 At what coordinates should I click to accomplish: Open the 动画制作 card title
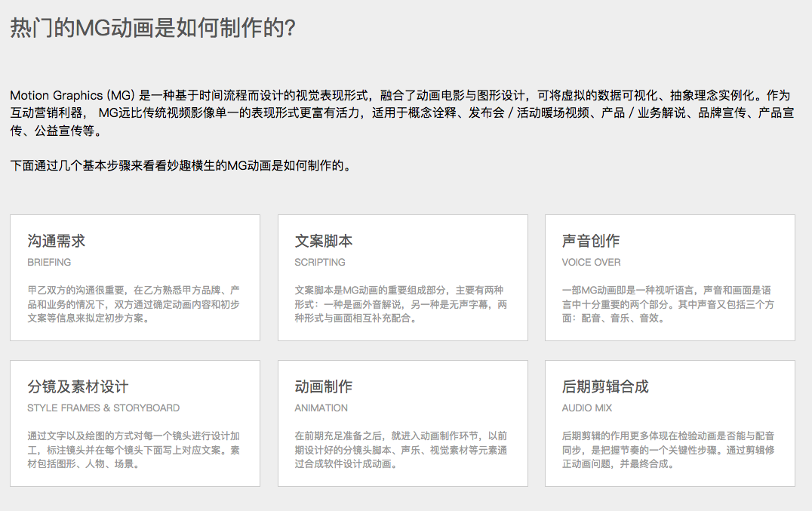click(324, 386)
